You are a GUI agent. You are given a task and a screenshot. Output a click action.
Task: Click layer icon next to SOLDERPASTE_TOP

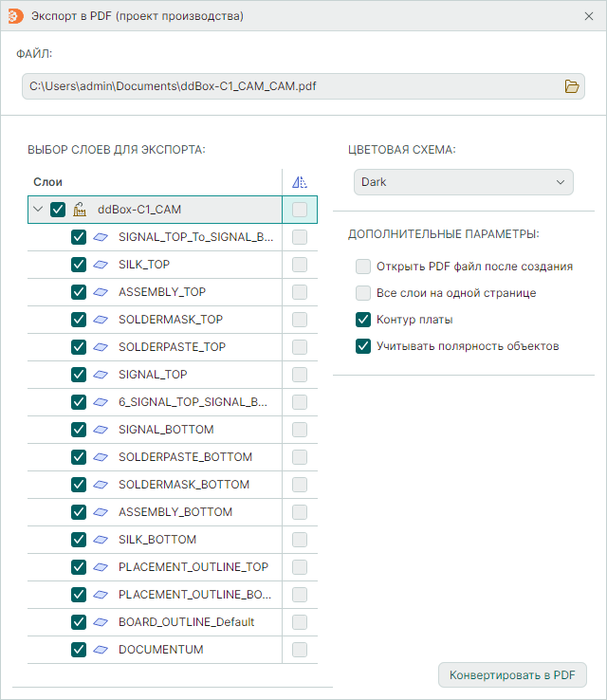click(x=101, y=347)
